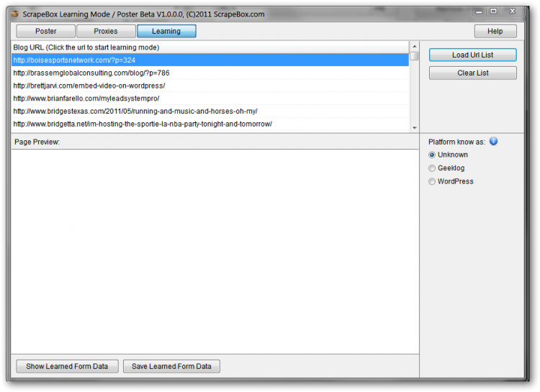The image size is (540, 392).
Task: Switch to the Poster tab
Action: pos(45,32)
